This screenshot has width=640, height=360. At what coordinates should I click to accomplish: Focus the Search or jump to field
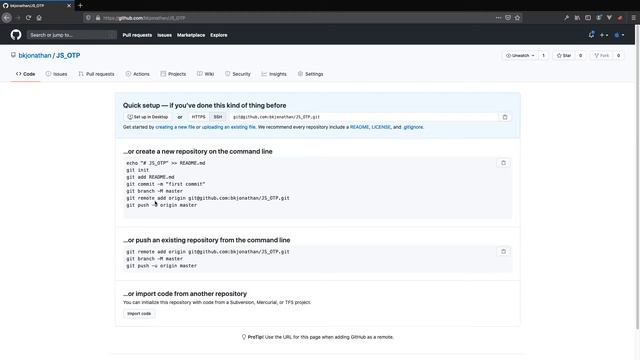(x=72, y=35)
